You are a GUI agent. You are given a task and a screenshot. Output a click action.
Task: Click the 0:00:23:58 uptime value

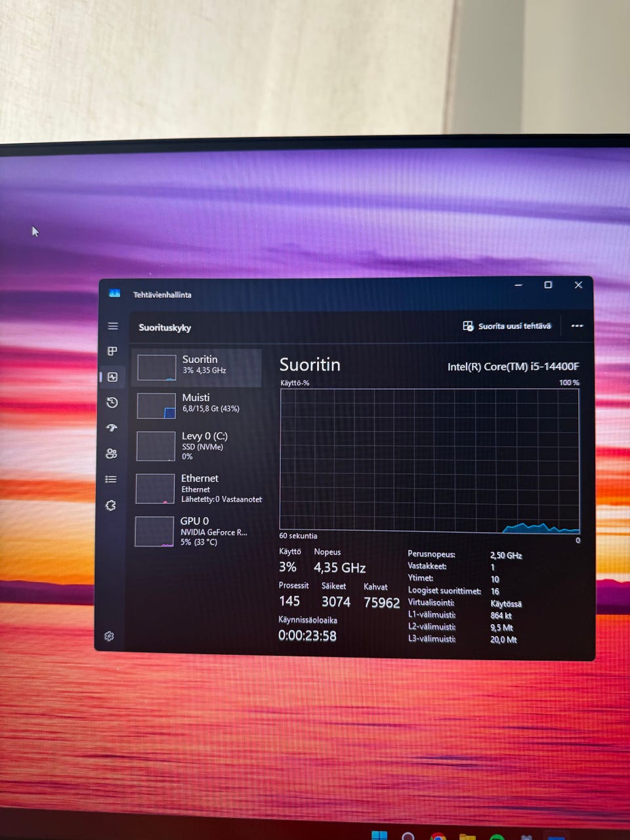pos(307,636)
